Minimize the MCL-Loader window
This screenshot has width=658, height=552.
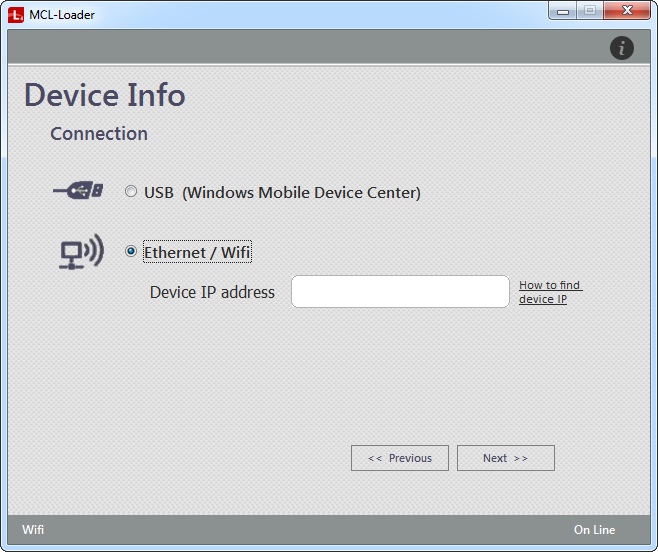(563, 10)
